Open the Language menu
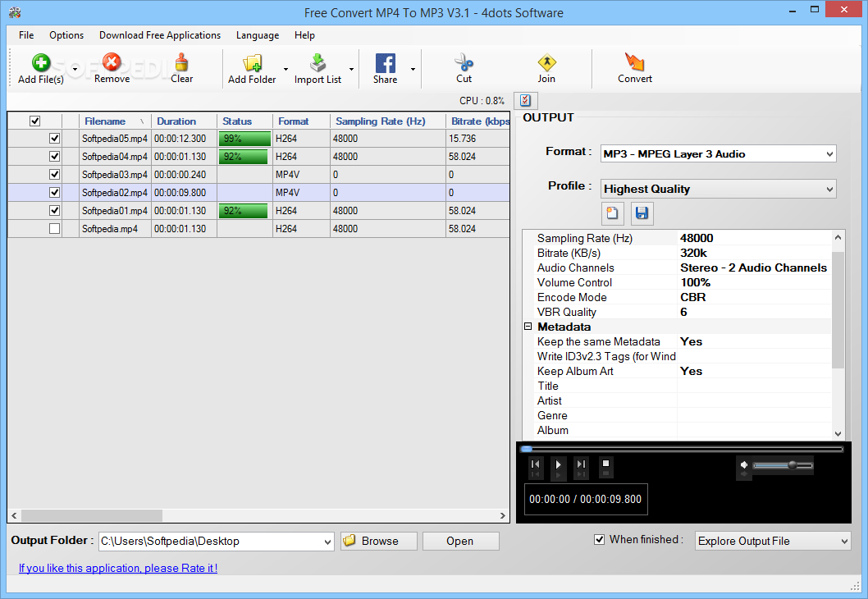The height and width of the screenshot is (599, 868). click(258, 35)
